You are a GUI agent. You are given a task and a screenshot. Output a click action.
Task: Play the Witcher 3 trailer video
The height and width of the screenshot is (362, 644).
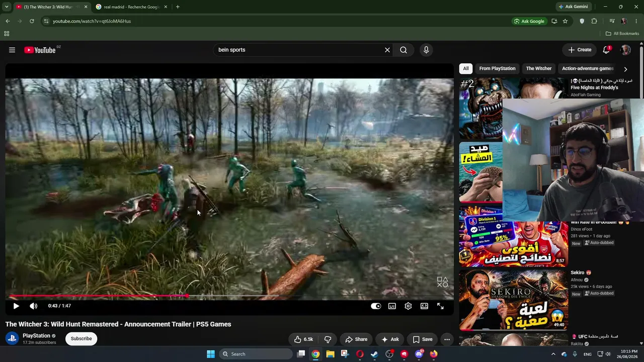click(x=16, y=306)
